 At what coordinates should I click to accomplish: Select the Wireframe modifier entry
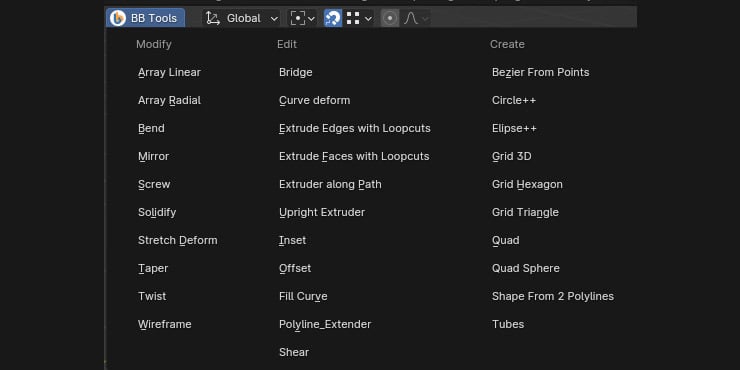tap(165, 324)
